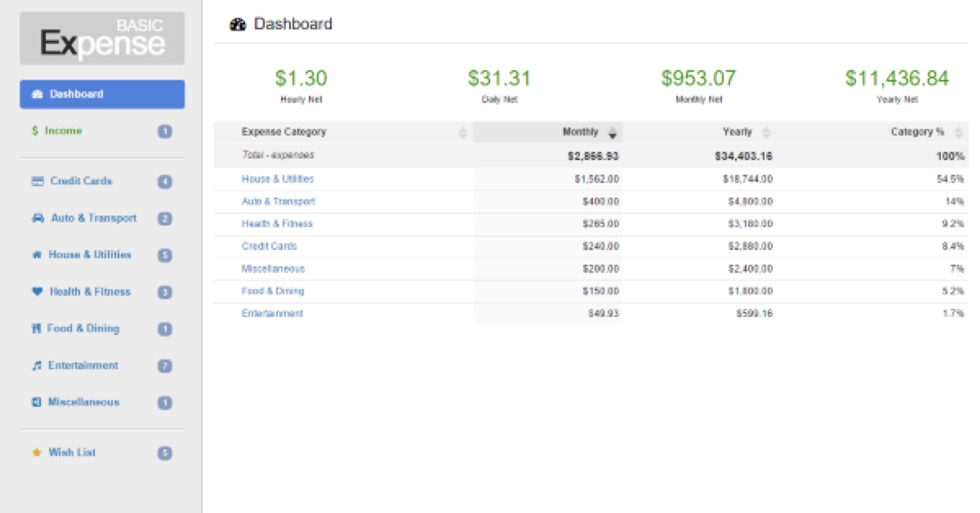Click the Income count badge

click(x=165, y=131)
